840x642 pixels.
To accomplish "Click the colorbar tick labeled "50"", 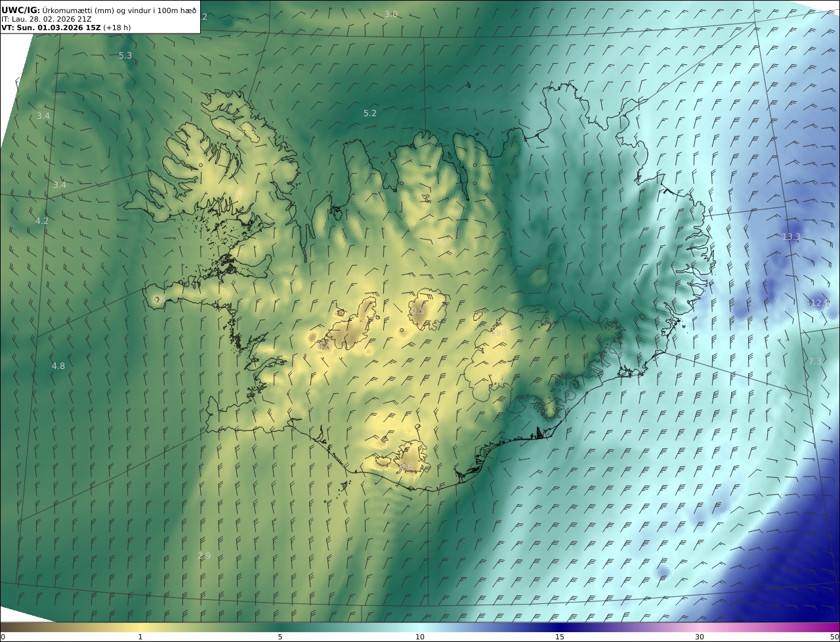I will (x=834, y=637).
